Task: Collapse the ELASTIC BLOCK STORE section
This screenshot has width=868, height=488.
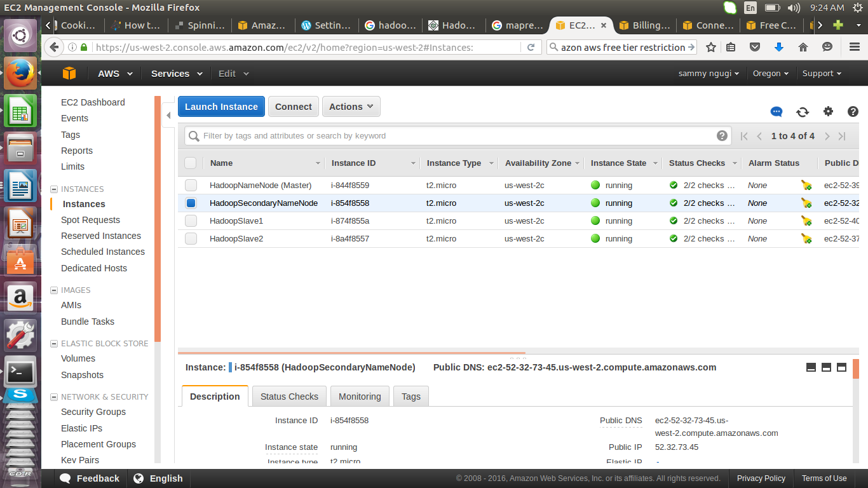Action: pyautogui.click(x=54, y=344)
